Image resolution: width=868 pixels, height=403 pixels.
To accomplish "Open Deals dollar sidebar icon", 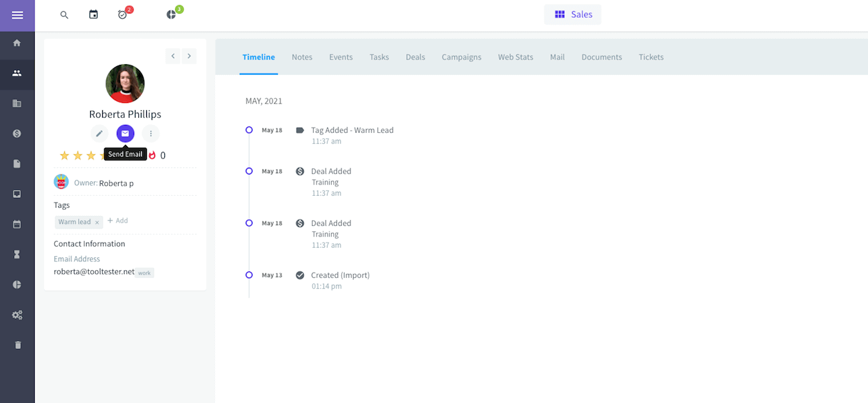I will (x=17, y=134).
